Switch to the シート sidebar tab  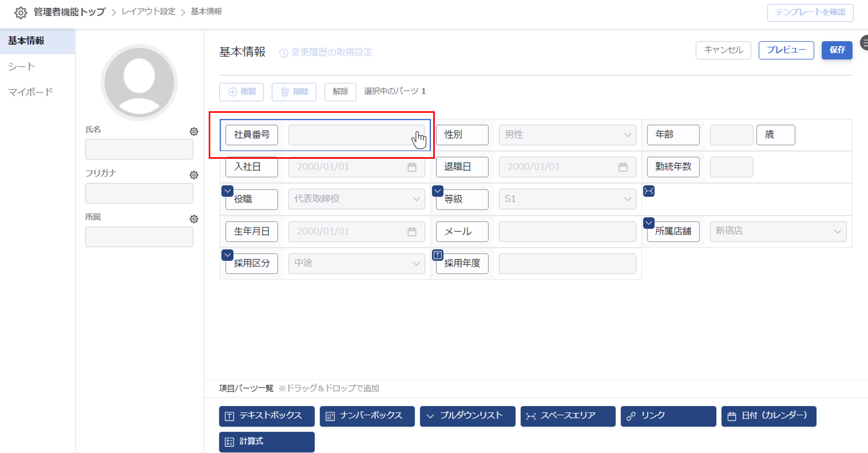click(22, 66)
